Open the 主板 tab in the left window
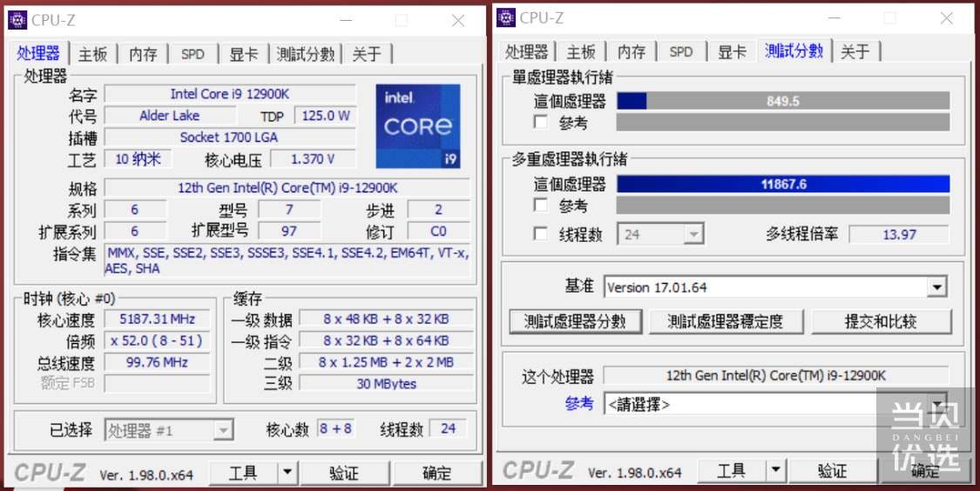The height and width of the screenshot is (491, 980). coord(92,54)
